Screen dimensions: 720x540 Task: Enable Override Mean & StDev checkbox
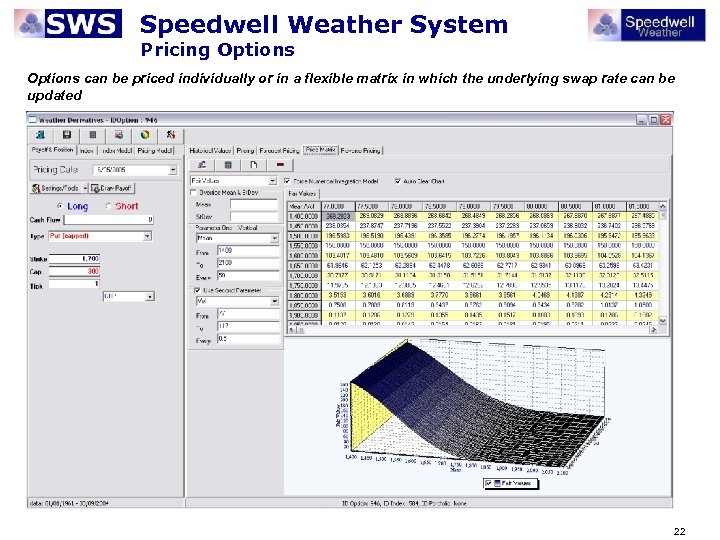pos(193,192)
